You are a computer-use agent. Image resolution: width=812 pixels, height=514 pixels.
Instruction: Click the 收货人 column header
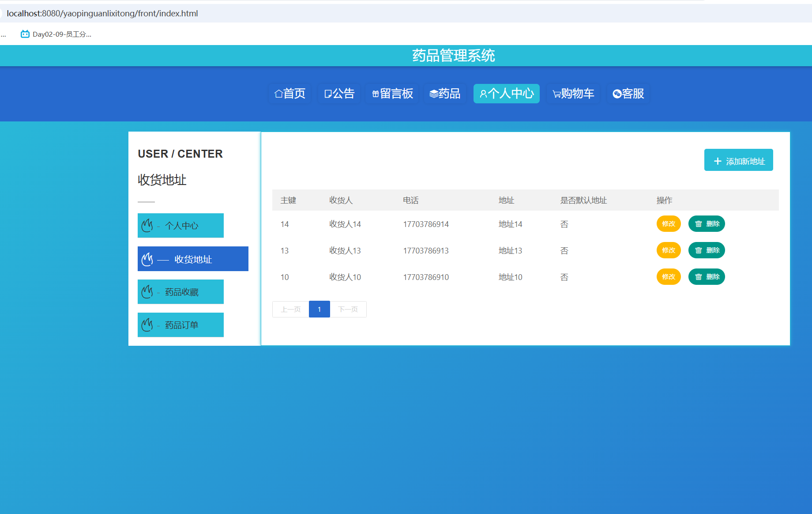[x=341, y=200]
